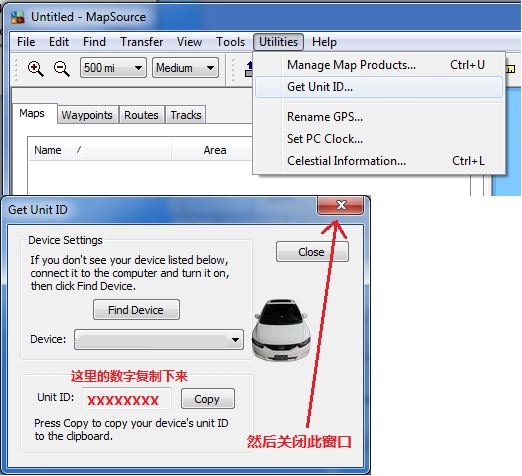Switch to the Waypoints tab
This screenshot has height=476, width=522.
click(x=87, y=115)
